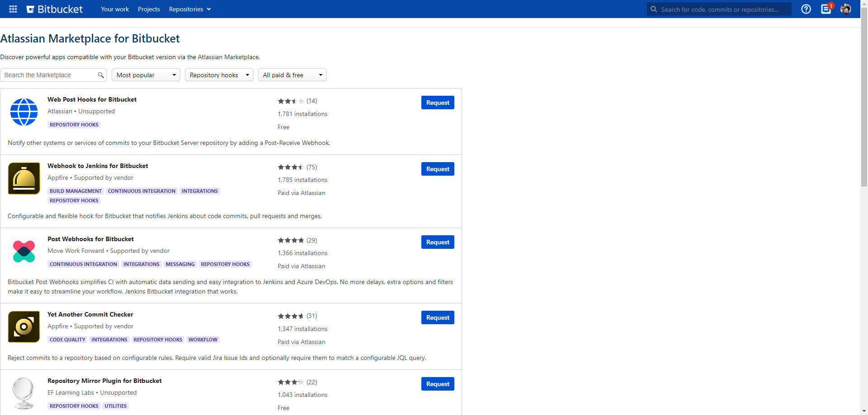Screen dimensions: 868x415
Task: Click the Messaging tag
Action: click(x=180, y=264)
